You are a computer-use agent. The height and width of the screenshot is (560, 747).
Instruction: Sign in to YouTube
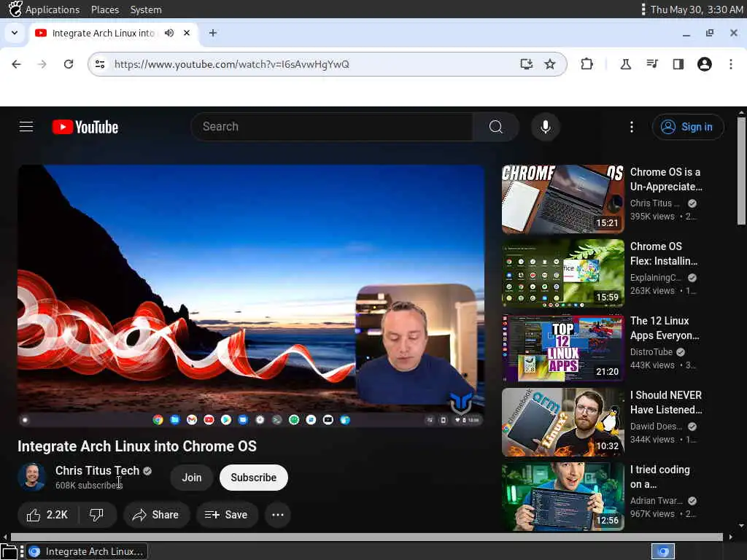point(687,127)
